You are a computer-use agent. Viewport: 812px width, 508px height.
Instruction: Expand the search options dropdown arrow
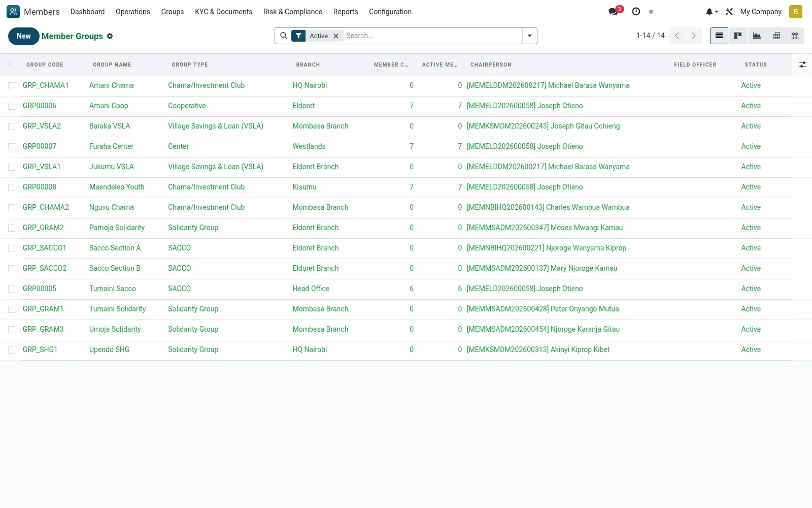[x=529, y=36]
